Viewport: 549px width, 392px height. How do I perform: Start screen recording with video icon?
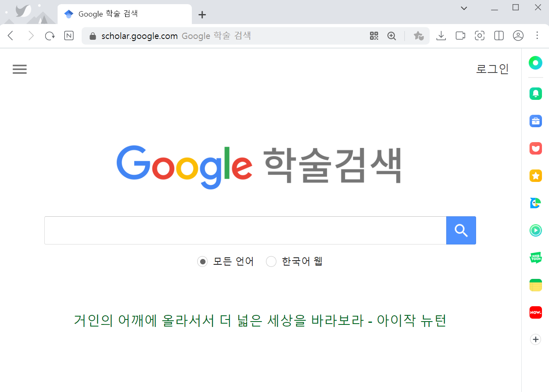(460, 36)
